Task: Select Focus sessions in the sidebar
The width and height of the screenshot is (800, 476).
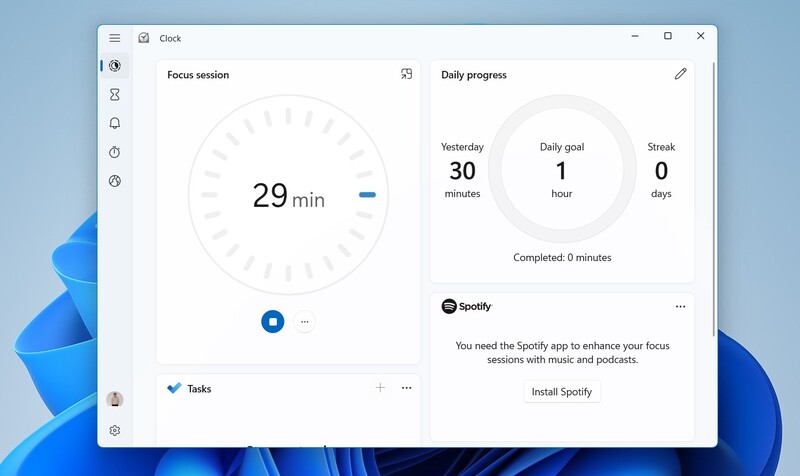Action: 115,66
